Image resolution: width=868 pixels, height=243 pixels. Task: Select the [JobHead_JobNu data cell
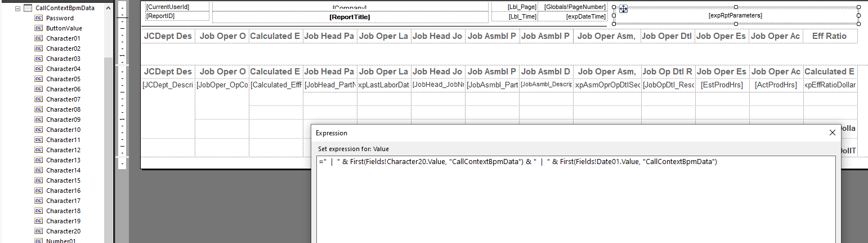pos(438,85)
